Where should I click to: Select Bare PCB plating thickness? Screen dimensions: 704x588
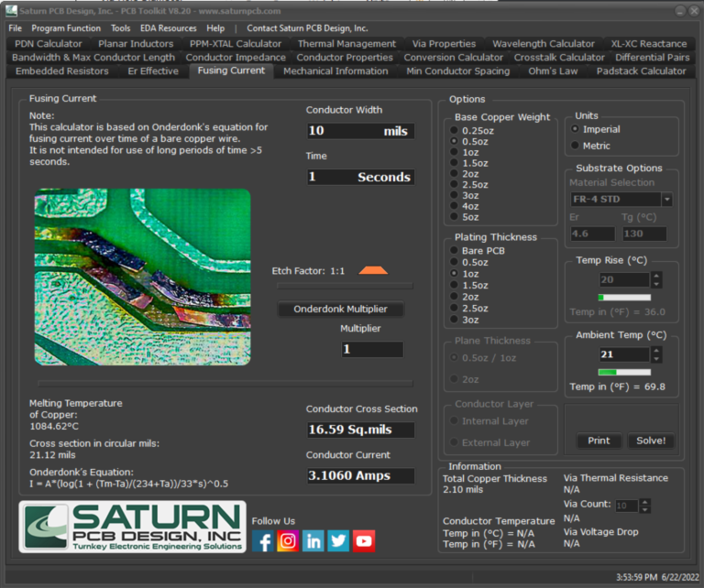tap(455, 250)
